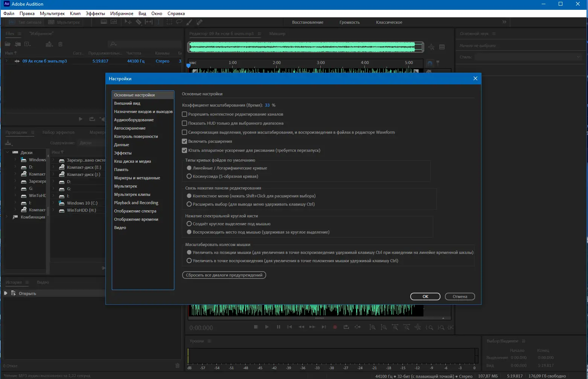Image resolution: width=588 pixels, height=379 pixels.
Task: Select 'Playback and Recording' preferences category
Action: 136,202
